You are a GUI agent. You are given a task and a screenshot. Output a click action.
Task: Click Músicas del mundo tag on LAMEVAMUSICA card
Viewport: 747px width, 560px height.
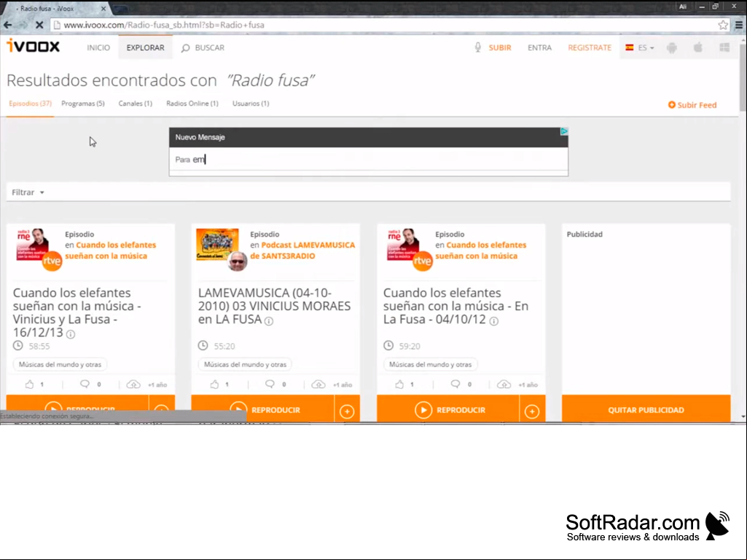[246, 364]
